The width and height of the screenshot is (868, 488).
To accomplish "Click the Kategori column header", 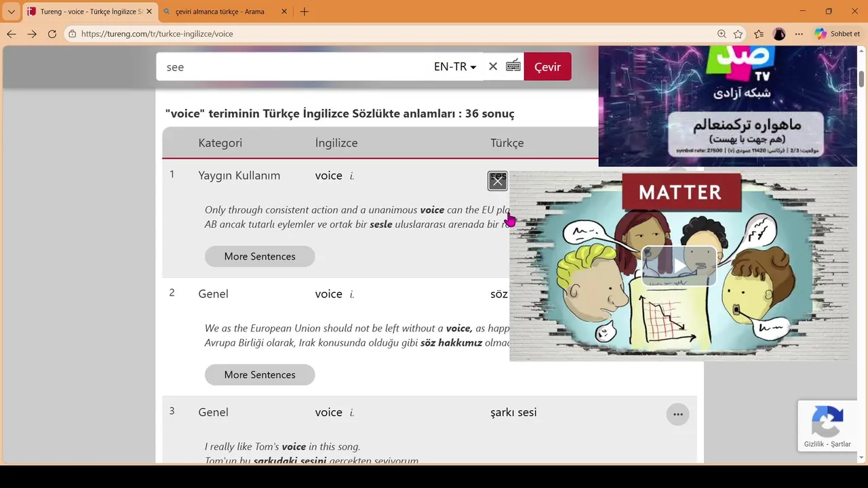I will point(220,143).
